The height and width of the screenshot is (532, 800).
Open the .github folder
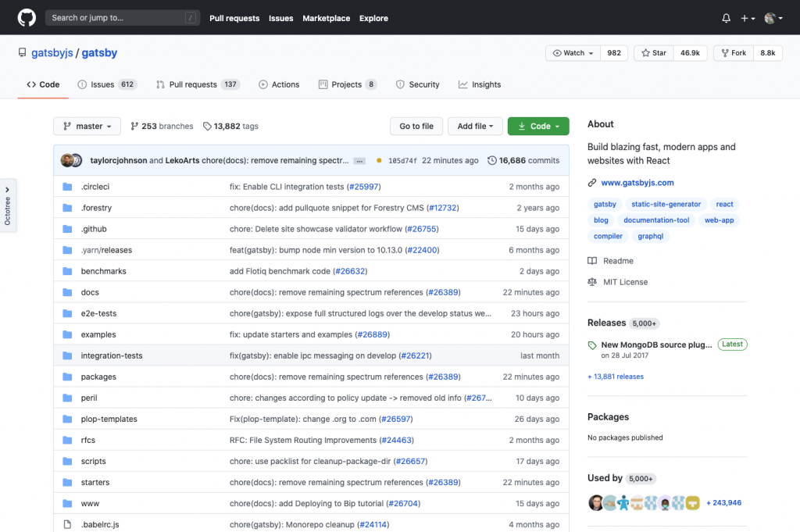(x=94, y=229)
